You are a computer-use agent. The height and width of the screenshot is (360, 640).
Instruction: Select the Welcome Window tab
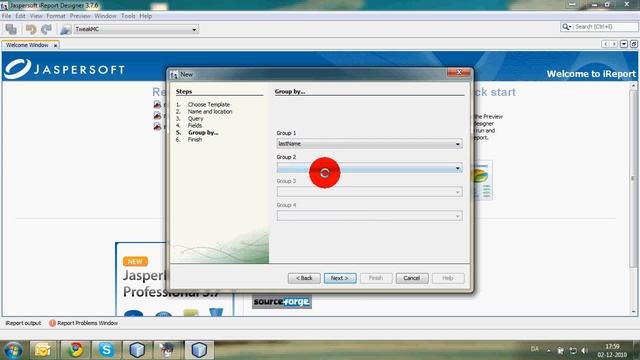pos(27,45)
